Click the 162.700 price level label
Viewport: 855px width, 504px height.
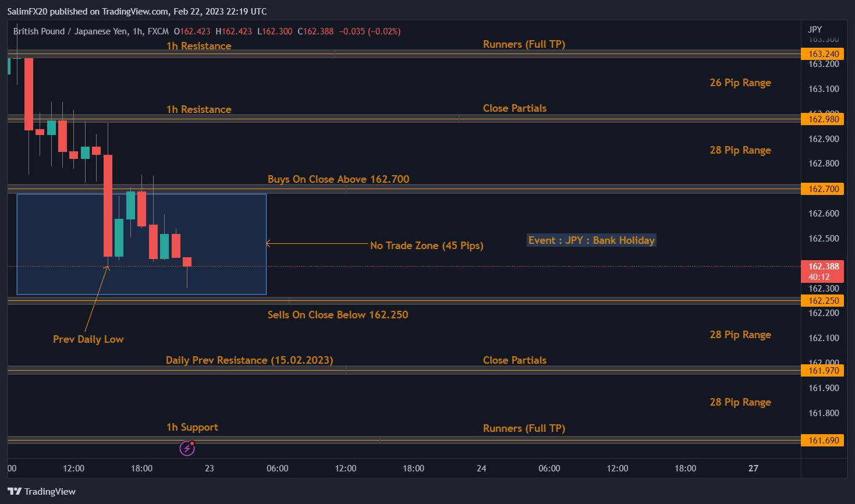[x=824, y=189]
